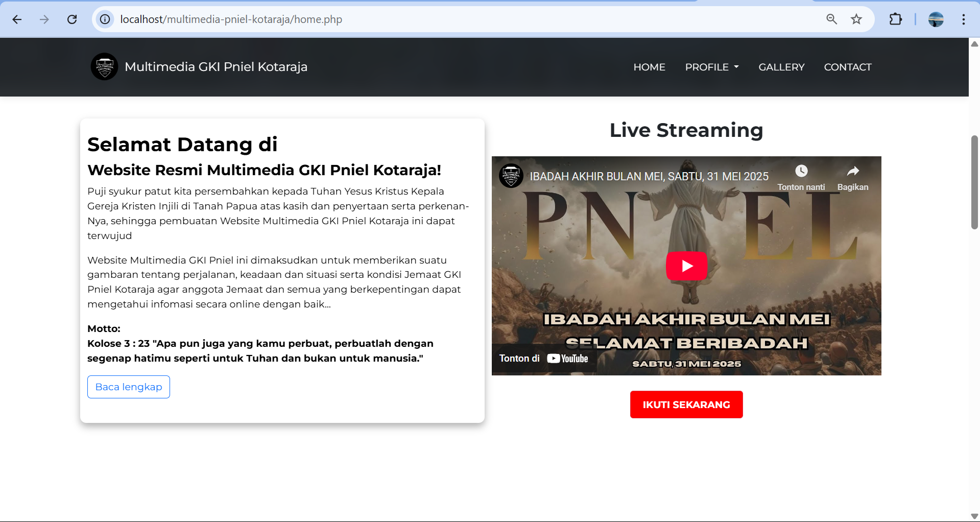This screenshot has width=980, height=522.
Task: Click the YouTube channel avatar in the video
Action: (x=511, y=176)
